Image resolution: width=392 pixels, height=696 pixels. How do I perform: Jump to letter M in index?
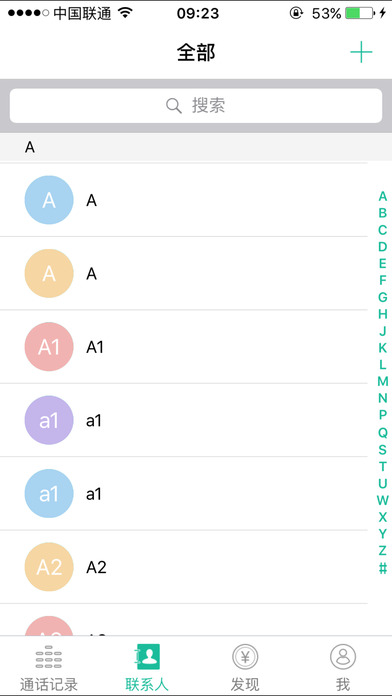coord(382,381)
